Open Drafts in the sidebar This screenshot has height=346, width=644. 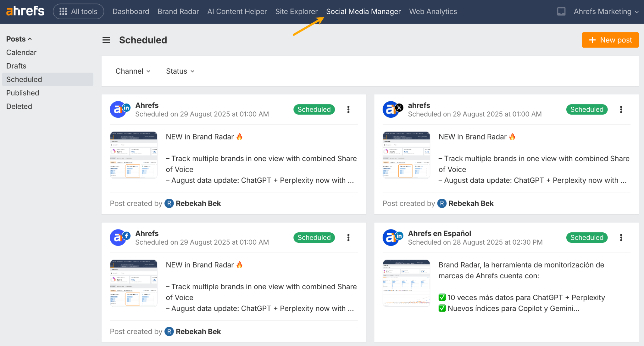tap(16, 66)
